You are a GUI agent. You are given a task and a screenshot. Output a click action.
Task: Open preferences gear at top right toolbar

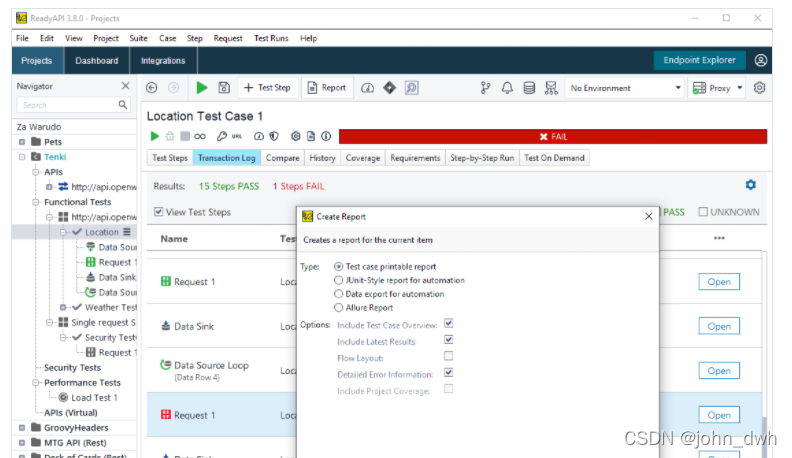759,88
